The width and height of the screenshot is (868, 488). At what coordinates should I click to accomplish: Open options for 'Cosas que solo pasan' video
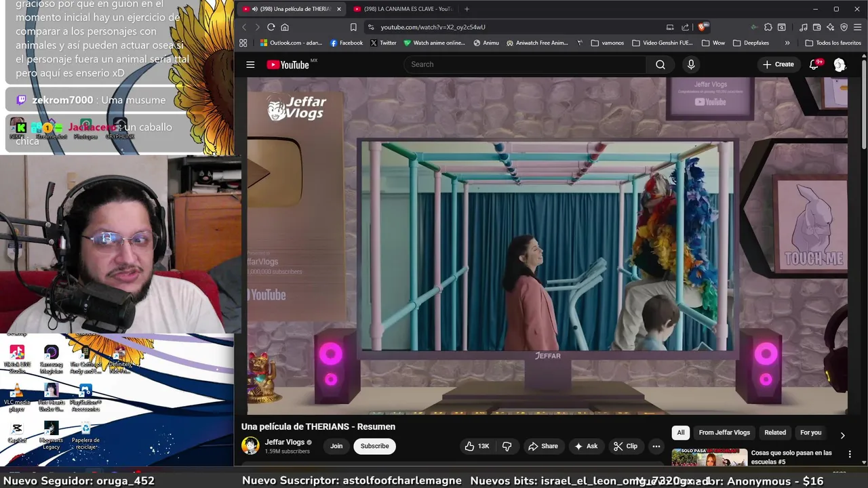(850, 453)
